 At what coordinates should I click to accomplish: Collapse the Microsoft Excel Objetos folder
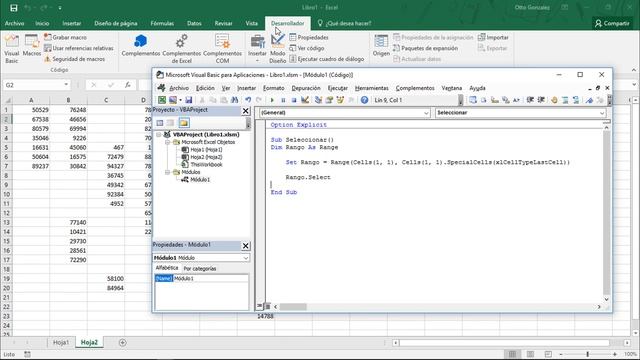(x=167, y=142)
